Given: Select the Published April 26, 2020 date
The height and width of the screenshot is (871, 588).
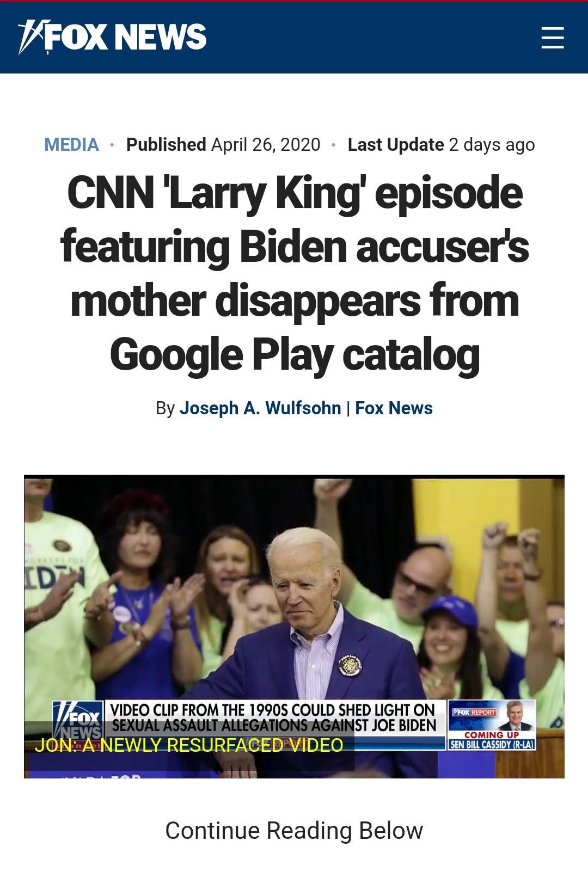Looking at the screenshot, I should pos(223,145).
